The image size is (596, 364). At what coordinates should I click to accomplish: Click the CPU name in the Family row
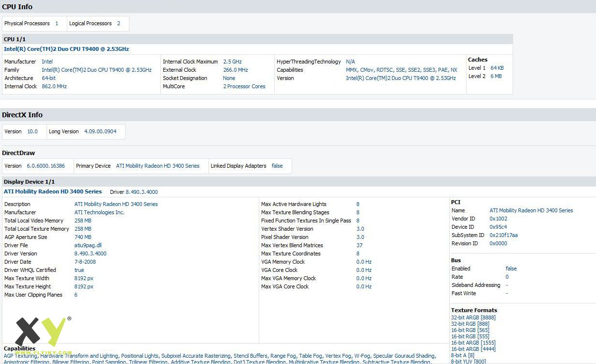[x=96, y=70]
